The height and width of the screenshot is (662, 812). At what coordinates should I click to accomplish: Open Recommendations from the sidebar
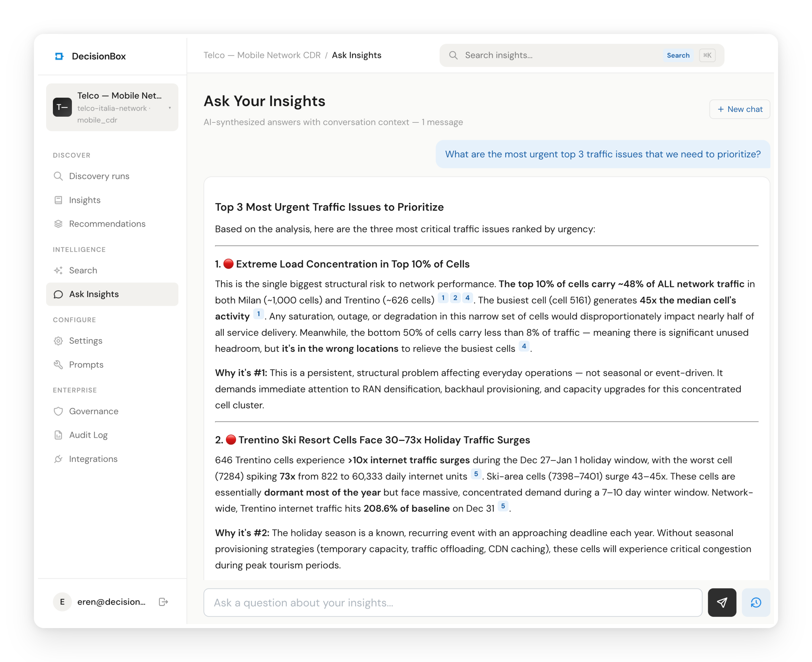107,224
